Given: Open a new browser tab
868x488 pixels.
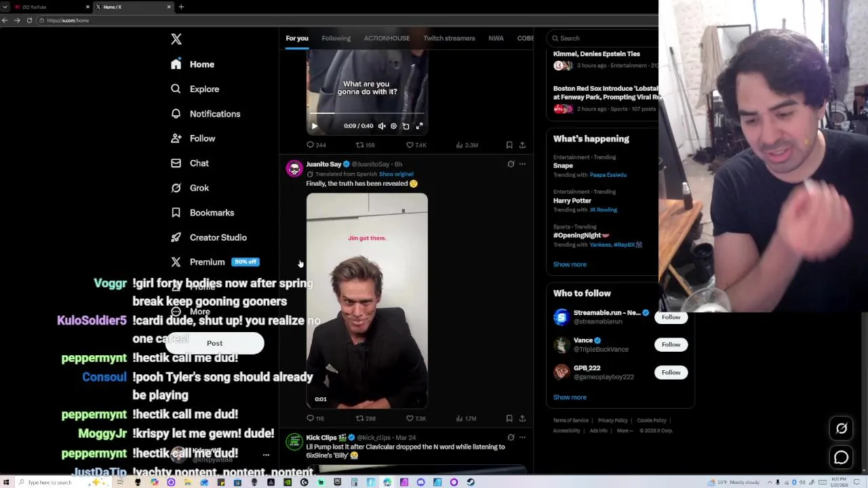Looking at the screenshot, I should pos(181,7).
